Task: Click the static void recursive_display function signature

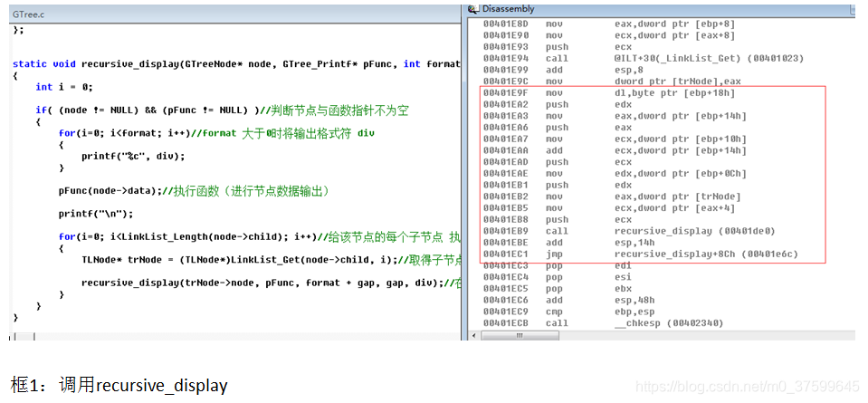Action: [x=236, y=64]
